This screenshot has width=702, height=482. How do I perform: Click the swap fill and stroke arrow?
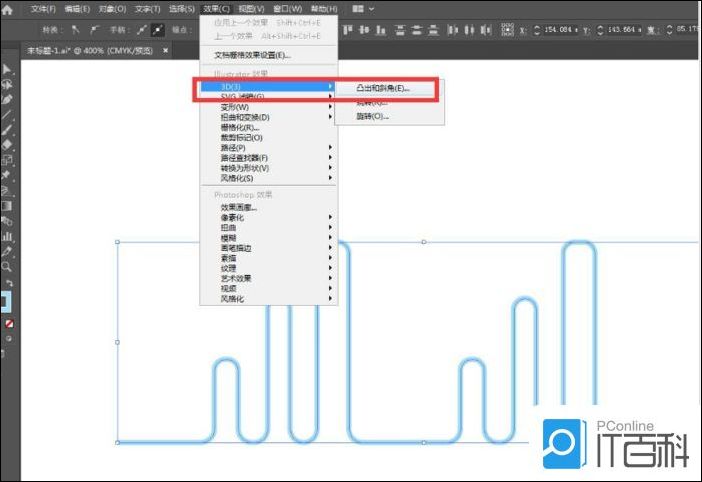pyautogui.click(x=9, y=283)
